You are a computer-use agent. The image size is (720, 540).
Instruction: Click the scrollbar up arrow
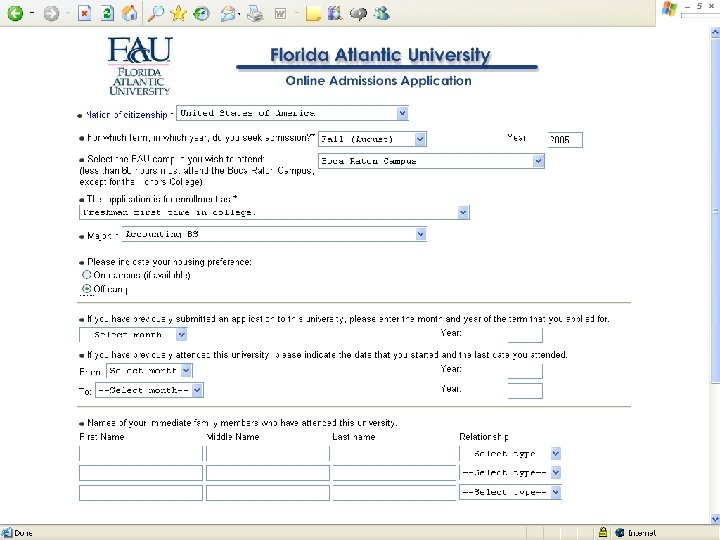[x=715, y=32]
